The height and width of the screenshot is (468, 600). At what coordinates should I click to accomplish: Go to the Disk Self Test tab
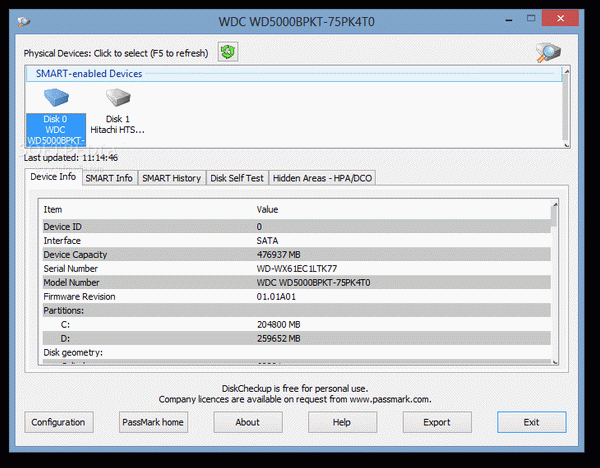237,178
